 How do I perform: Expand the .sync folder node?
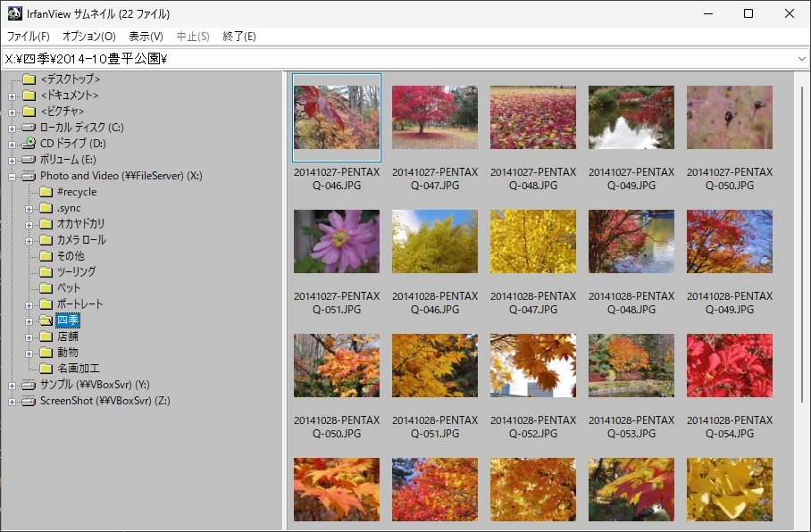pyautogui.click(x=29, y=209)
